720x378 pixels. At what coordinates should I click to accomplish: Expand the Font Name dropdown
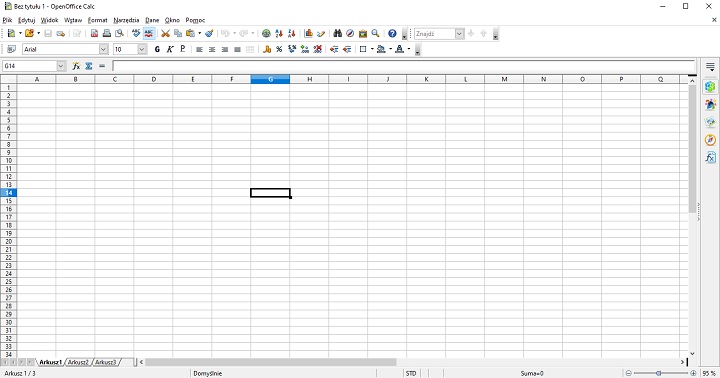coord(104,49)
